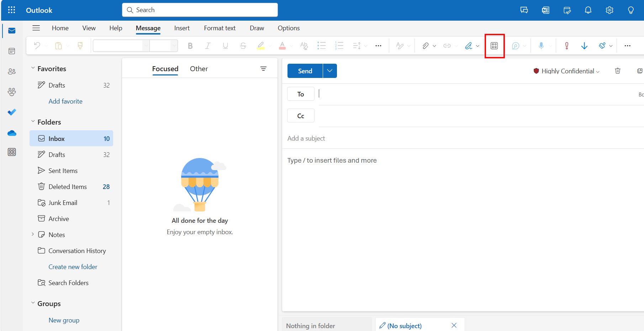
Task: Click New group link
Action: (64, 320)
